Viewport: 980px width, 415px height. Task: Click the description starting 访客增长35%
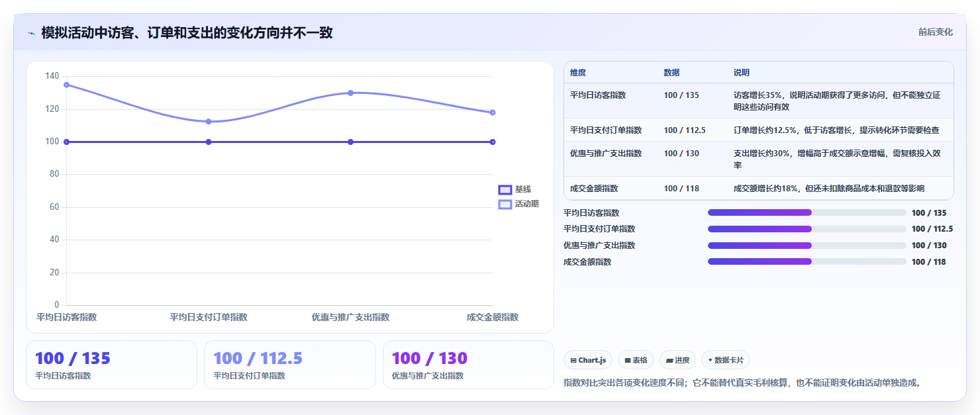pyautogui.click(x=837, y=101)
